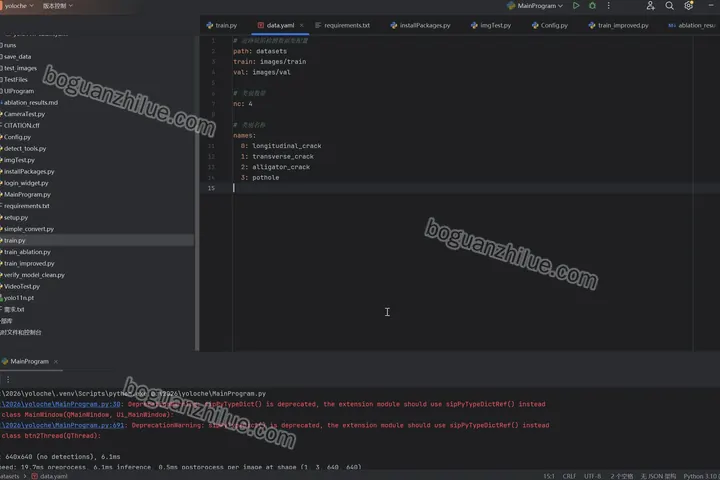Open the ablation_results tab
Image resolution: width=720 pixels, height=480 pixels.
692,25
